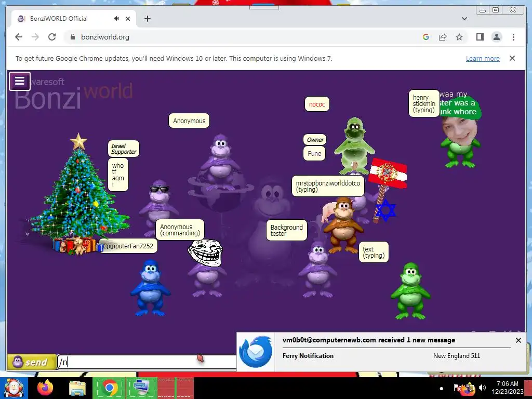Click the blue Bonzi named ComputerFan7252

tap(150, 288)
